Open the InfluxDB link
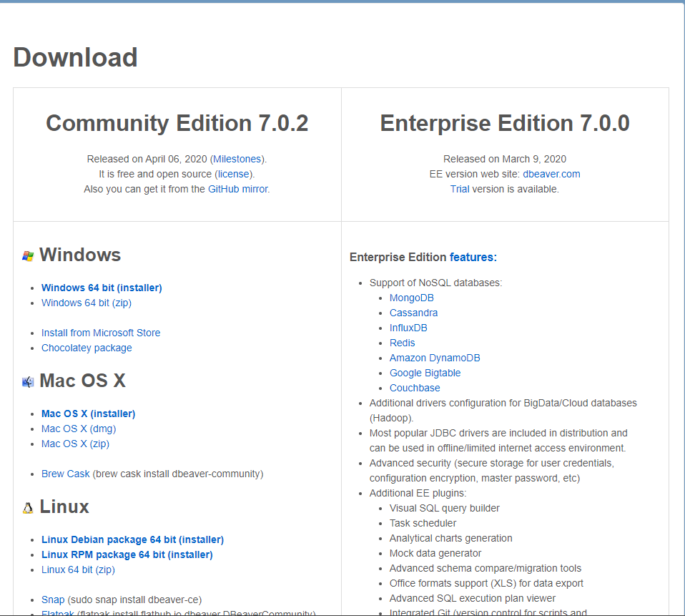Screen dimensions: 685x616 (x=408, y=328)
